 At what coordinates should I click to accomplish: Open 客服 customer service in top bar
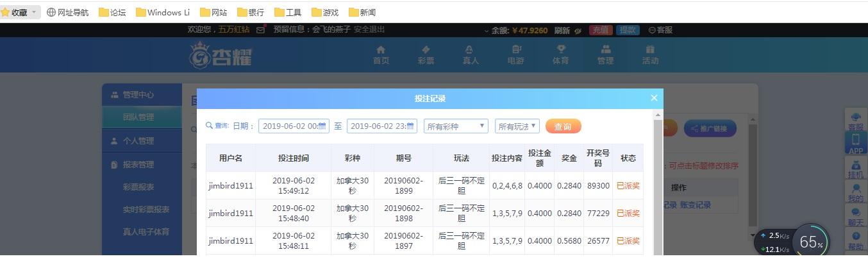(660, 30)
